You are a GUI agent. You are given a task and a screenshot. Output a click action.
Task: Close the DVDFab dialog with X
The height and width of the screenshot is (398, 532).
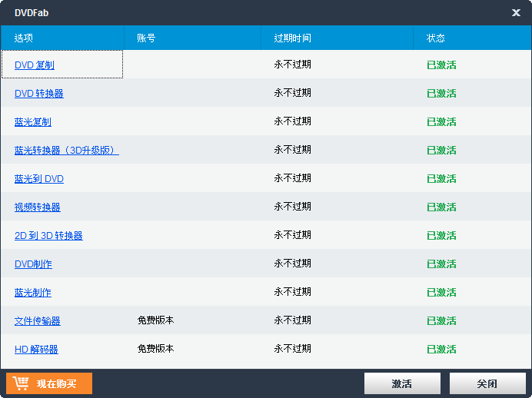(516, 12)
